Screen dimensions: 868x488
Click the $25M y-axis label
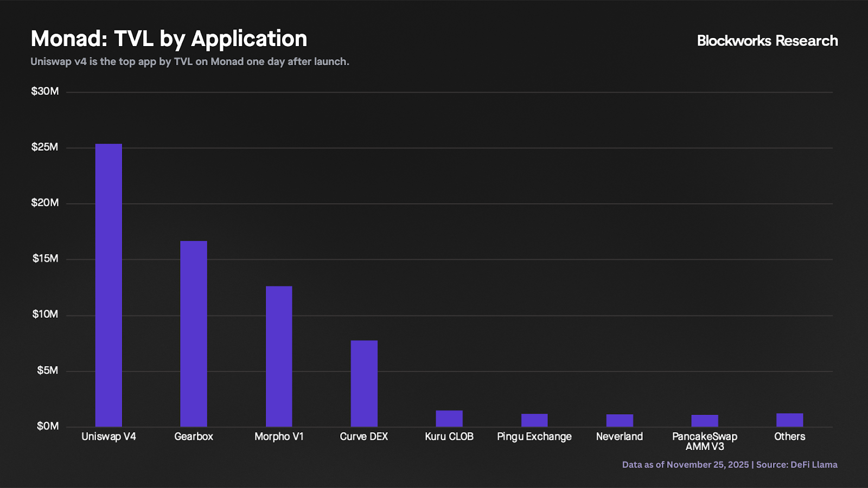pos(44,147)
